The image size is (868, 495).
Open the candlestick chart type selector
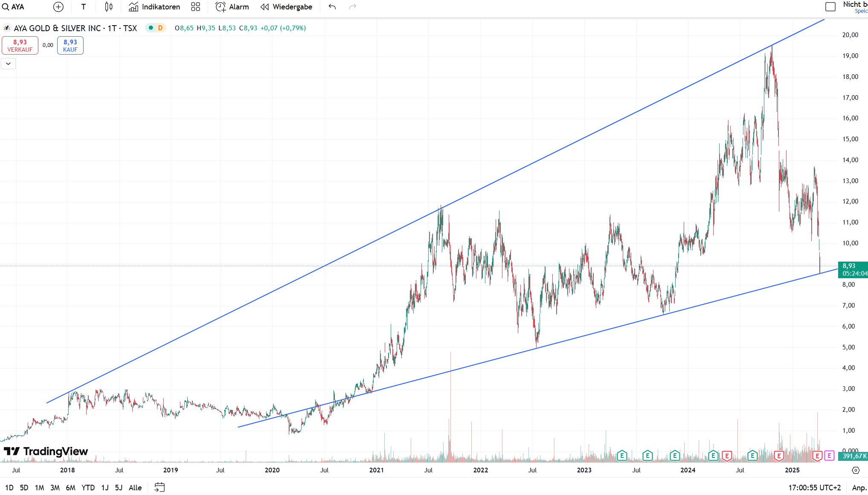pos(109,7)
